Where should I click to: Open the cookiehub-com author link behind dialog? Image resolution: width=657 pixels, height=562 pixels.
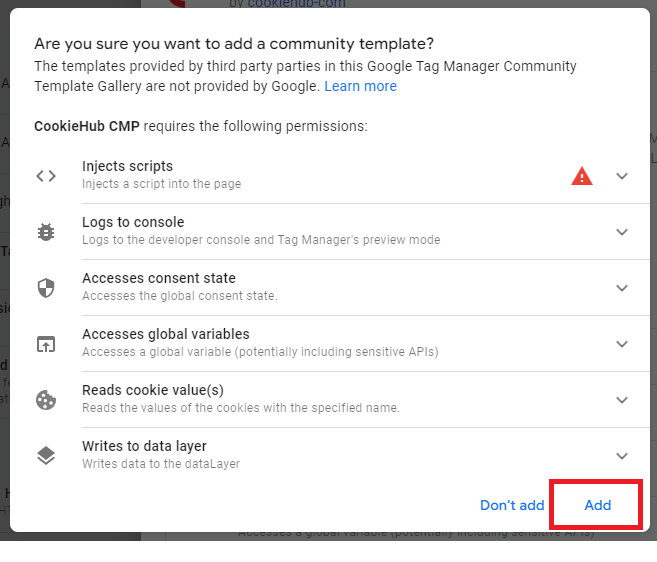297,4
